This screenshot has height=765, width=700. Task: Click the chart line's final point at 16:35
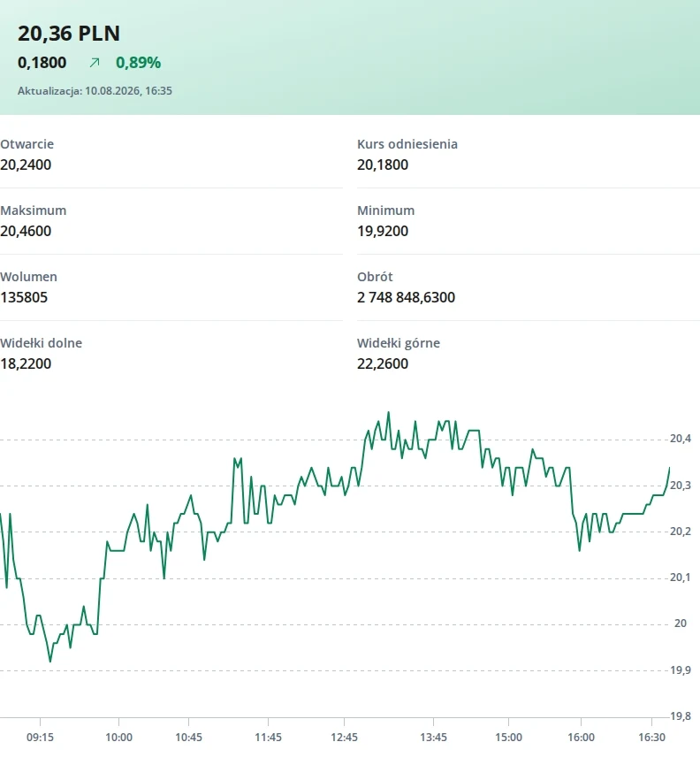click(669, 468)
